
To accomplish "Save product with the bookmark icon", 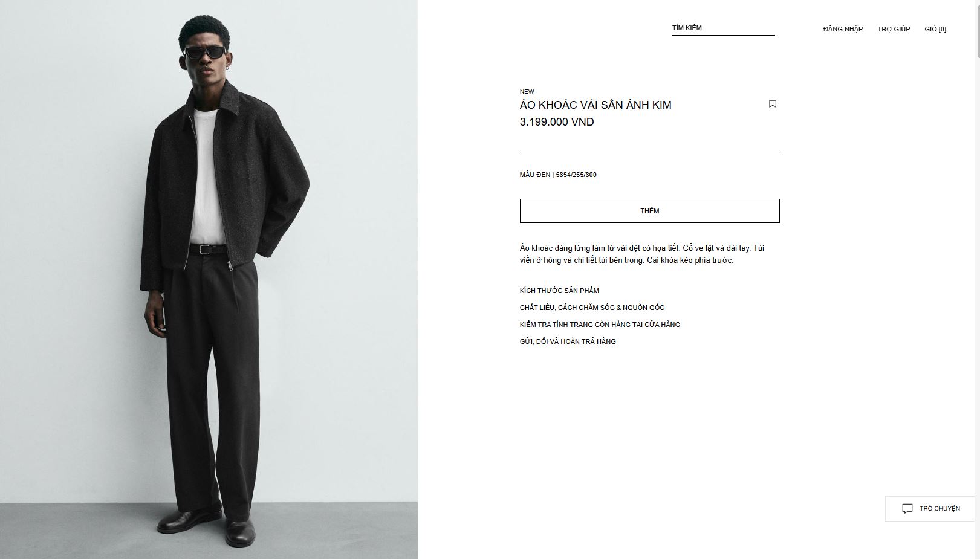I will (x=772, y=104).
